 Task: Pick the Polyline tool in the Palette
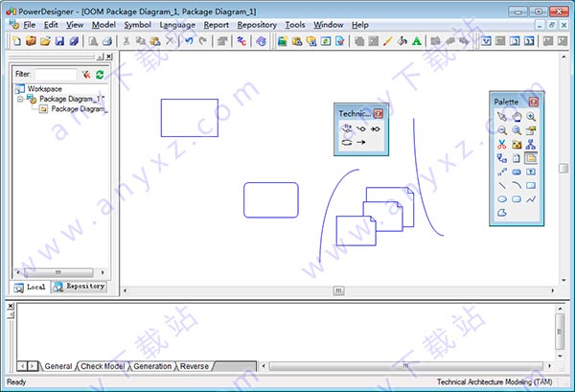coord(530,198)
